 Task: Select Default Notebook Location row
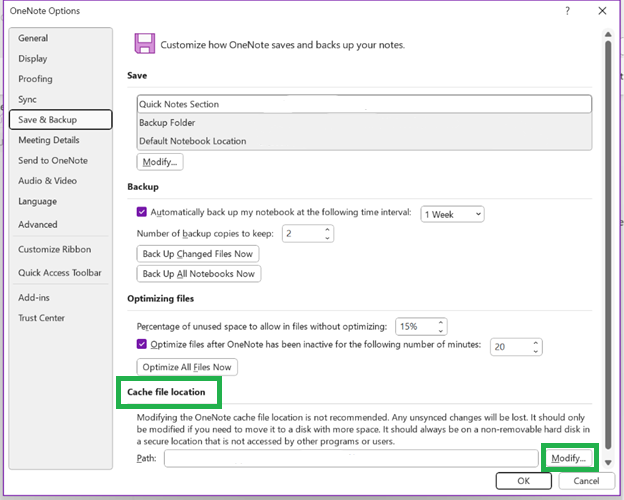(364, 141)
